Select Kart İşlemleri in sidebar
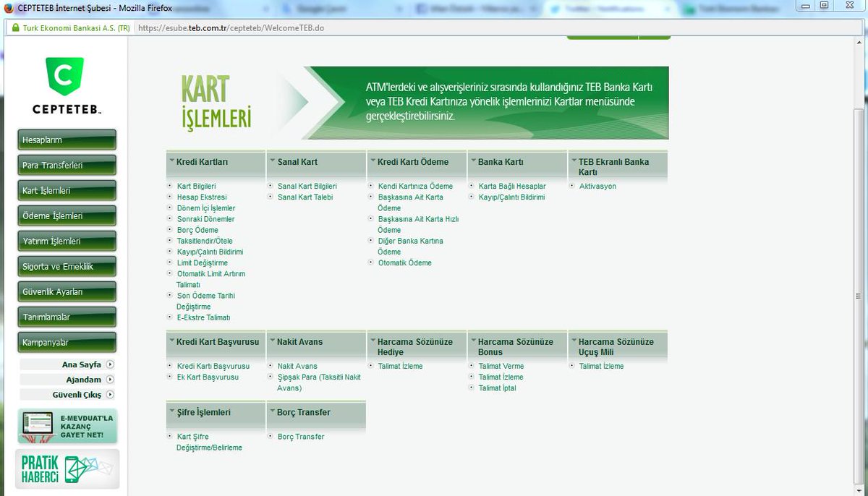The image size is (868, 496). pyautogui.click(x=67, y=190)
